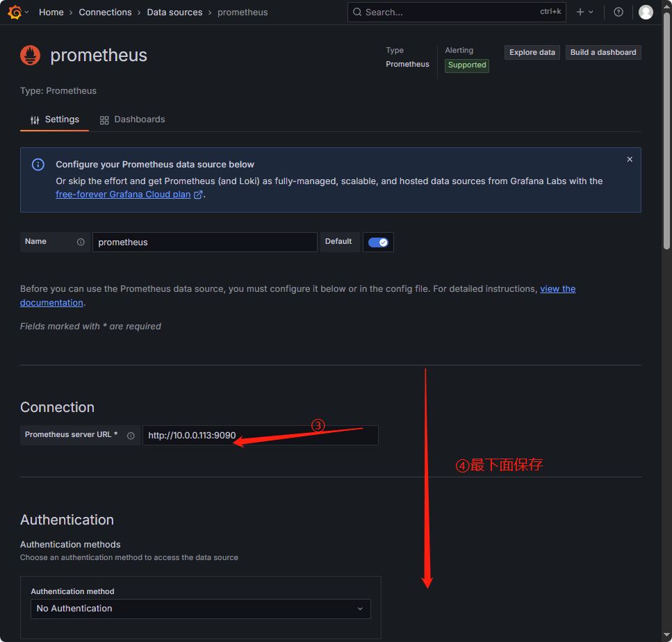
Task: Dismiss the configuration alert with the X
Action: tap(630, 159)
